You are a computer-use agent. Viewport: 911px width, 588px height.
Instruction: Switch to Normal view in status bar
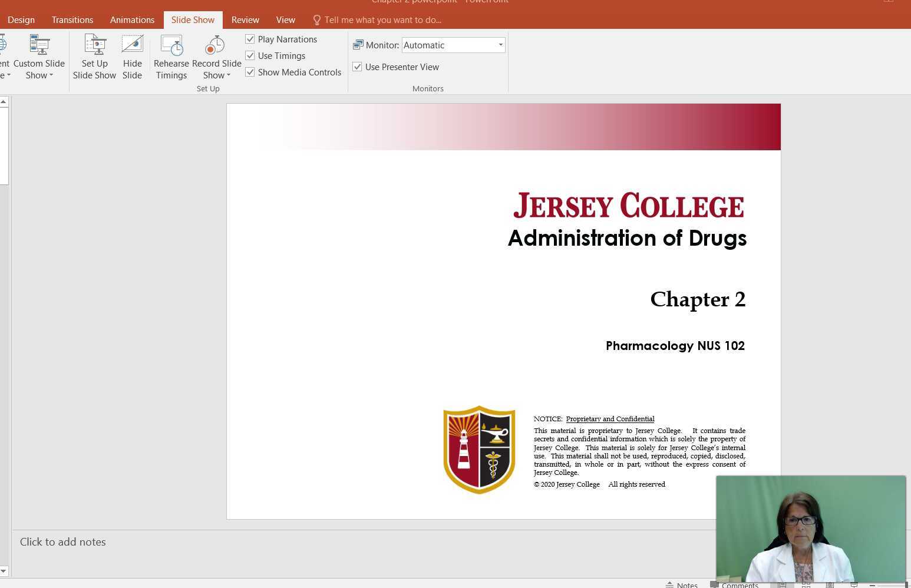click(x=782, y=584)
